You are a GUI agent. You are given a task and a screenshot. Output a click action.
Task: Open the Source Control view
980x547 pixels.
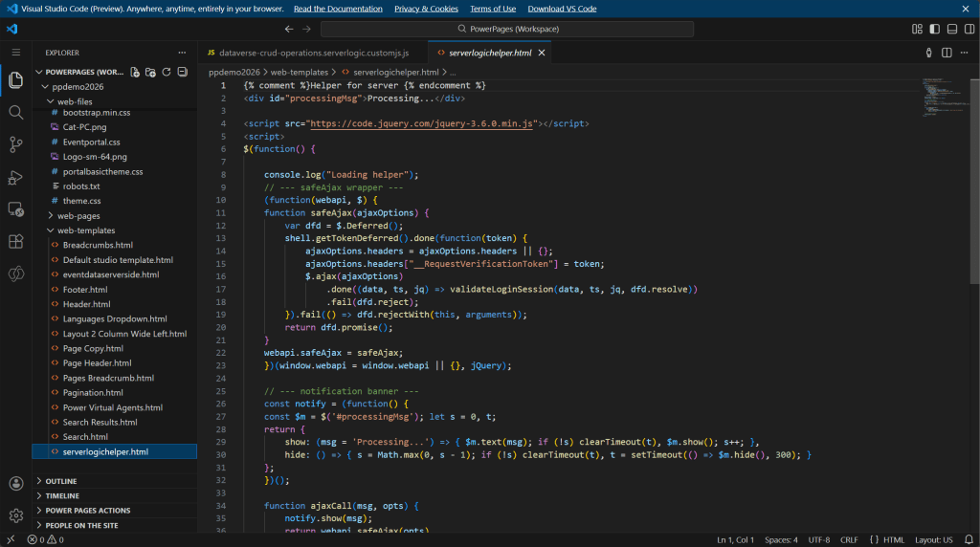[x=15, y=145]
